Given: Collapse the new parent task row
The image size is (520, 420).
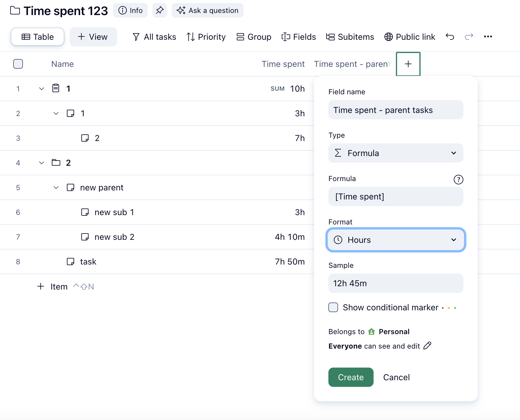Looking at the screenshot, I should 56,187.
